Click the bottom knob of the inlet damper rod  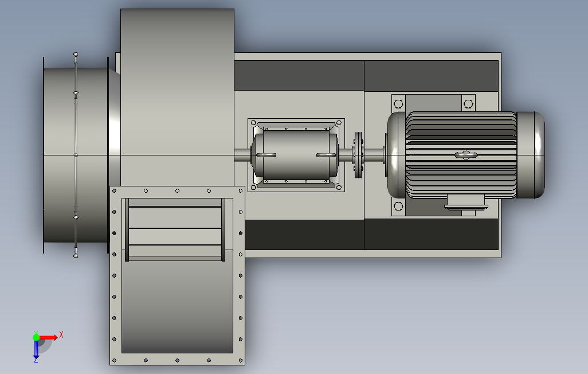click(x=76, y=256)
